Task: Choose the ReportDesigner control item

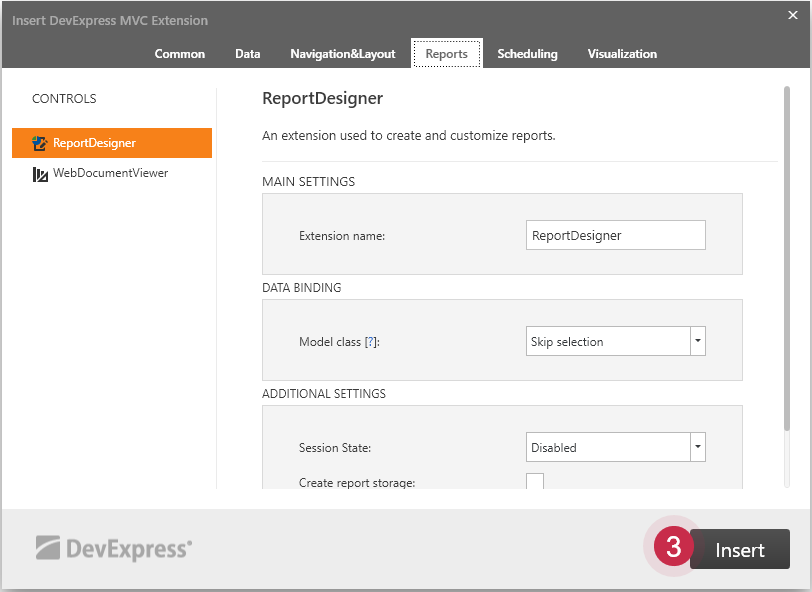Action: pos(112,143)
